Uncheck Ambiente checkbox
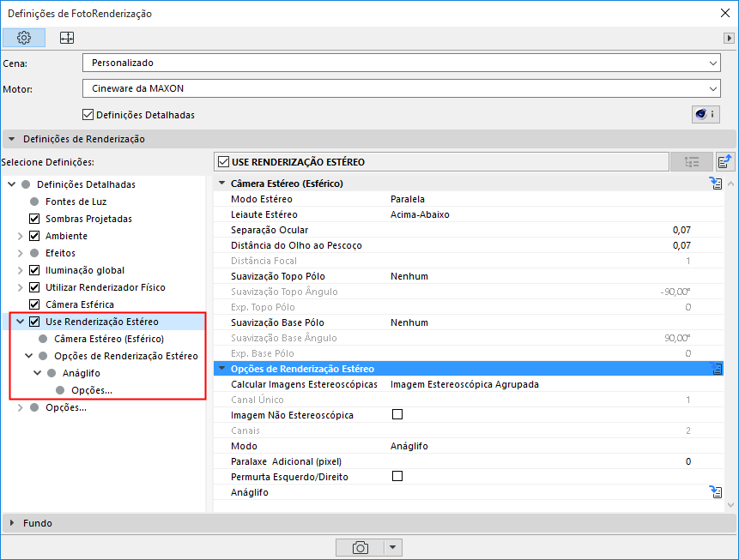Viewport: 739px width, 560px height. coord(34,236)
